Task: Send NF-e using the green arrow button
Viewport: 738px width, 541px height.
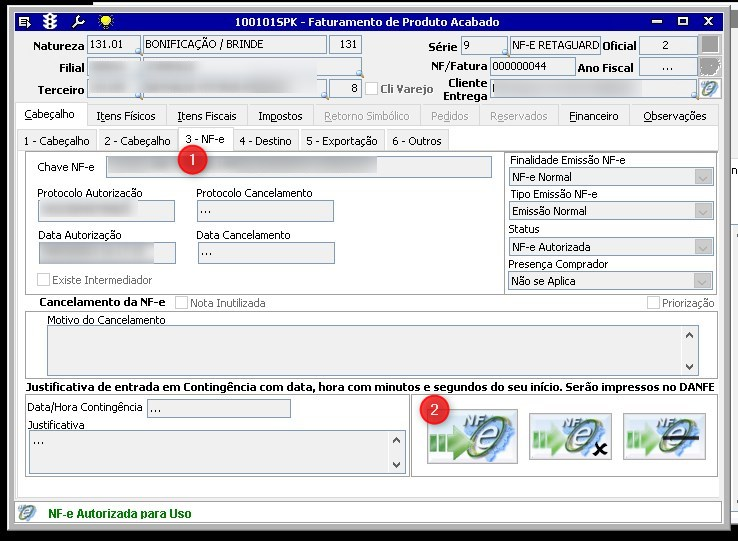Action: [x=472, y=436]
